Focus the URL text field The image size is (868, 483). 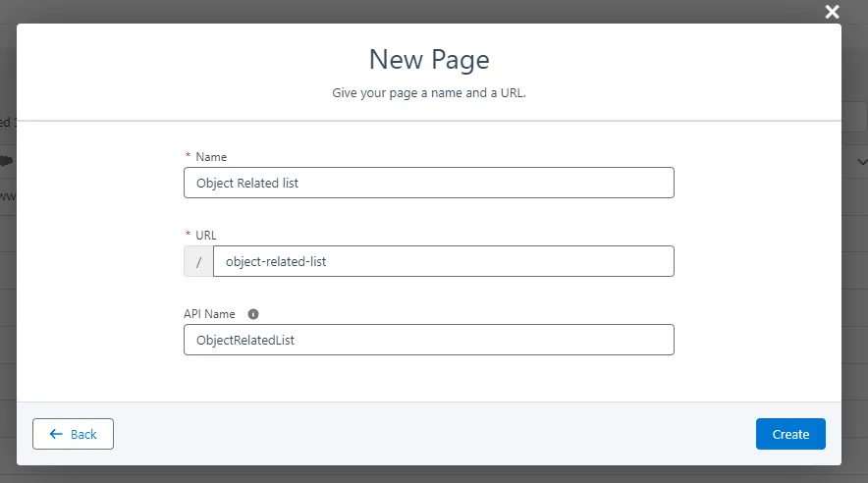tap(443, 261)
